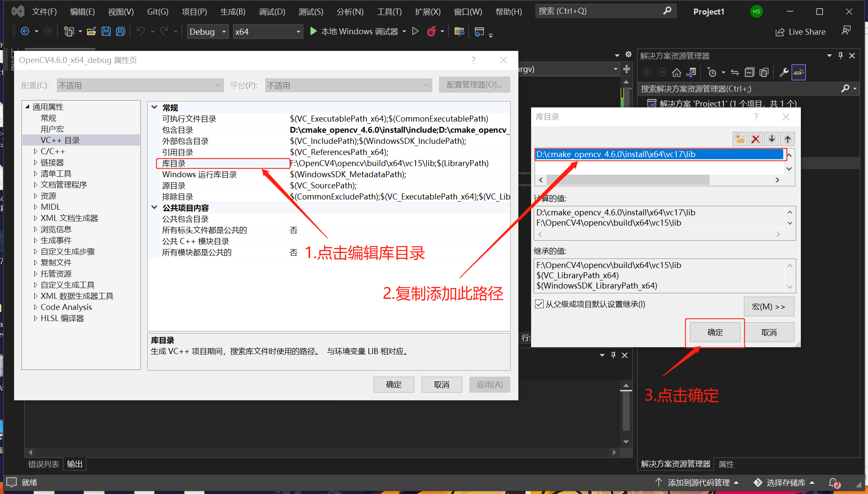Image resolution: width=868 pixels, height=494 pixels.
Task: Create new project from toolbar icon
Action: click(68, 31)
